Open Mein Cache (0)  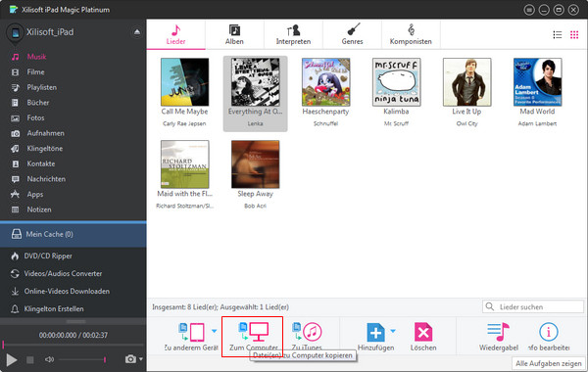tap(73, 235)
